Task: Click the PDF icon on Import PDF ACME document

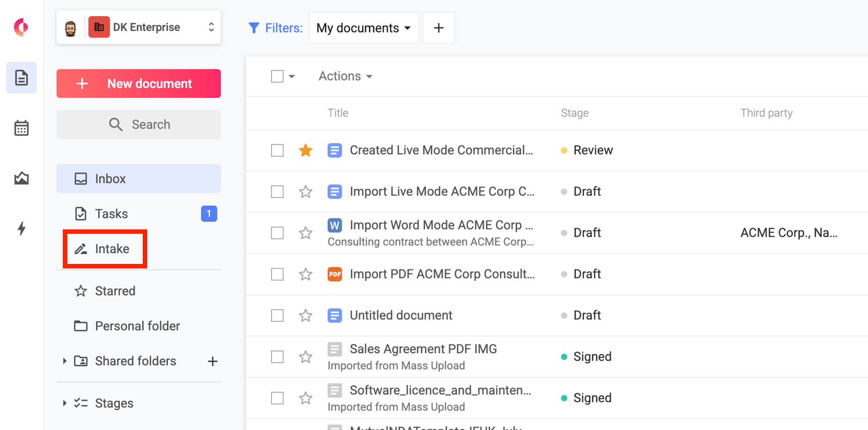Action: [x=334, y=274]
